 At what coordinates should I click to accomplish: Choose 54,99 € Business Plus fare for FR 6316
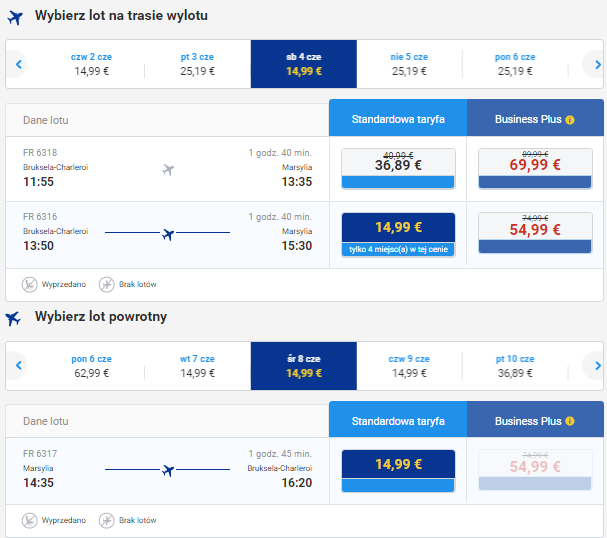[x=535, y=233]
